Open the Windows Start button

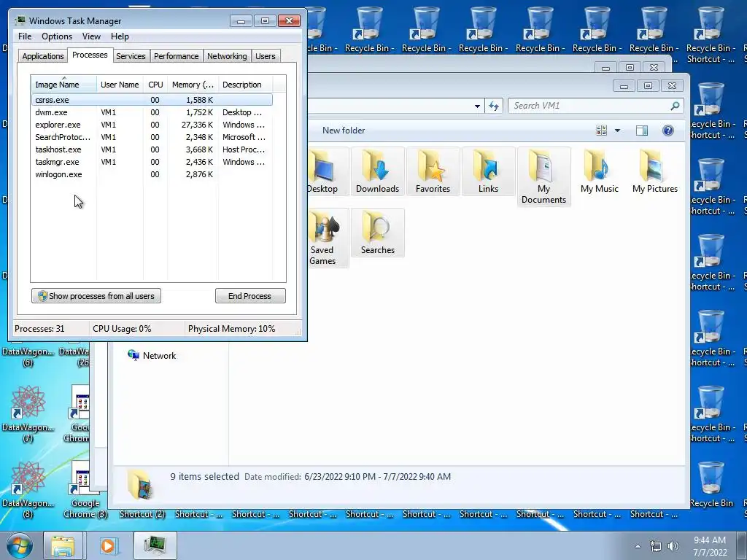click(x=19, y=545)
